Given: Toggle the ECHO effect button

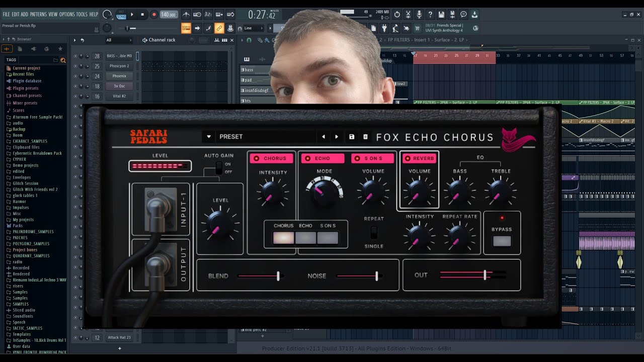Looking at the screenshot, I should [323, 158].
